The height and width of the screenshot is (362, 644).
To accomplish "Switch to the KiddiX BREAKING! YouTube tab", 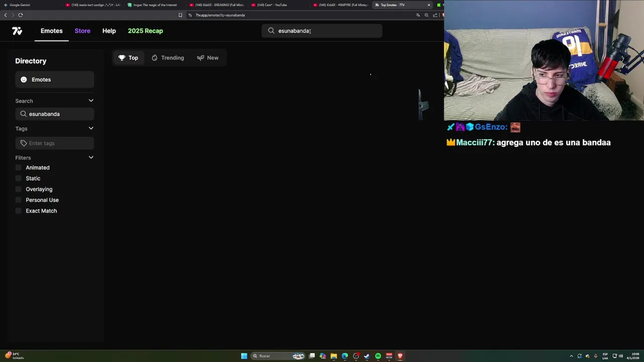I will 217,5.
